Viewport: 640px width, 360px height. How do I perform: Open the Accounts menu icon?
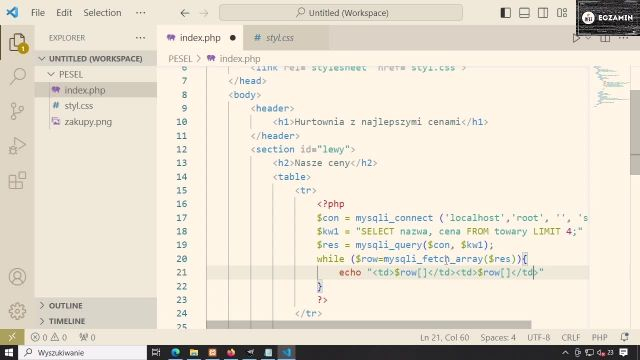[18, 277]
